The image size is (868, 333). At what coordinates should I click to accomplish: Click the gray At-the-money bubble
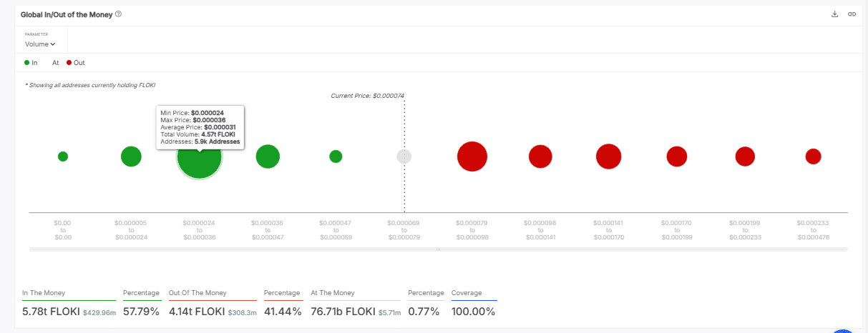pyautogui.click(x=404, y=156)
